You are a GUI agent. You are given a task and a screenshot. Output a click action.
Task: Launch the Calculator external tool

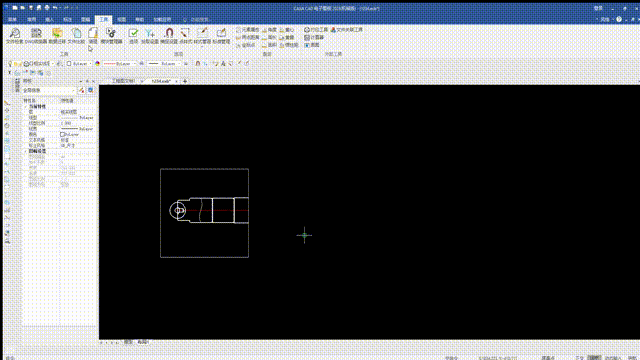314,37
